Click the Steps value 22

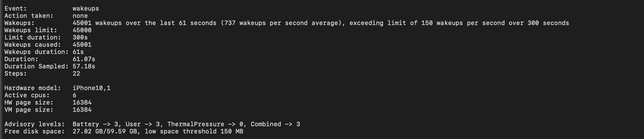76,74
